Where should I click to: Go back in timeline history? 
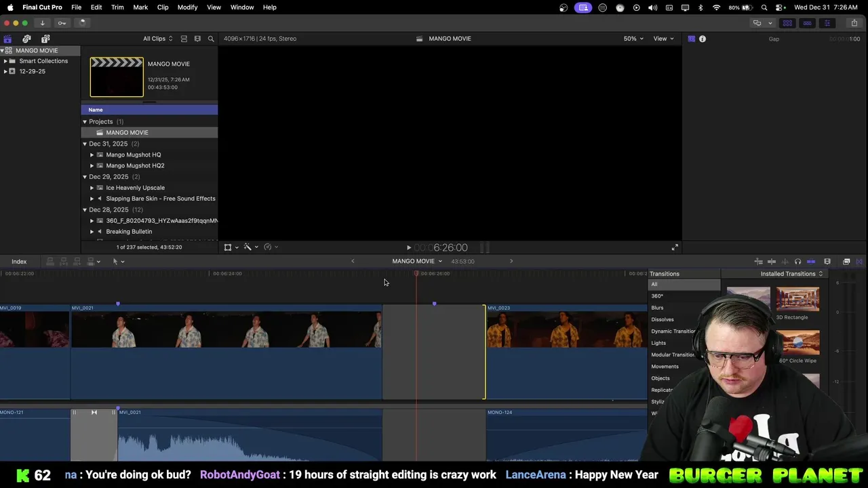click(353, 261)
